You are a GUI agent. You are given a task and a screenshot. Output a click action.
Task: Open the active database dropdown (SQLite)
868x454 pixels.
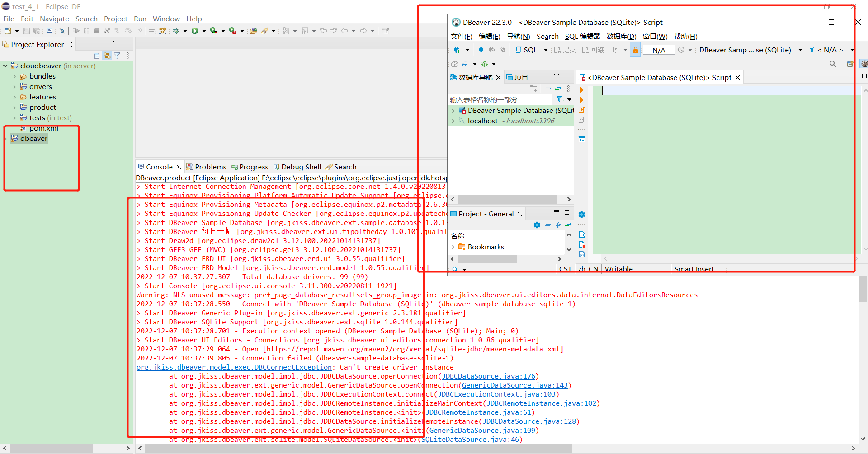(x=801, y=50)
